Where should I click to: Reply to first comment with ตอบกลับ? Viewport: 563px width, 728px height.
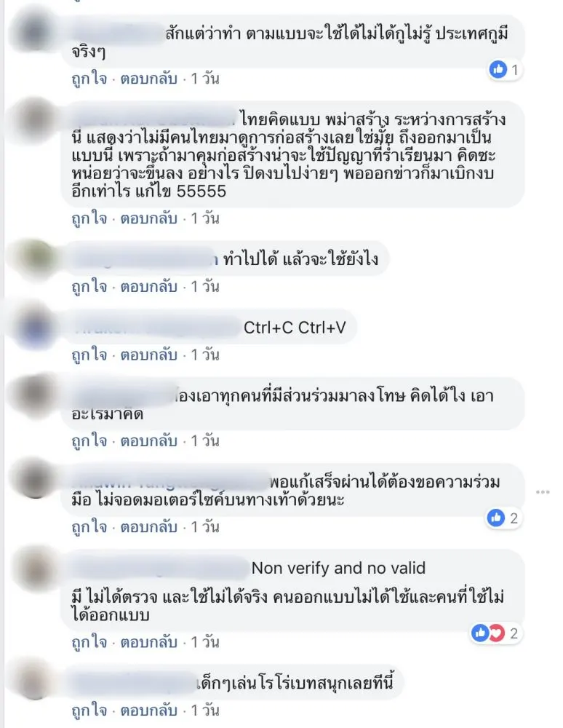pyautogui.click(x=149, y=79)
